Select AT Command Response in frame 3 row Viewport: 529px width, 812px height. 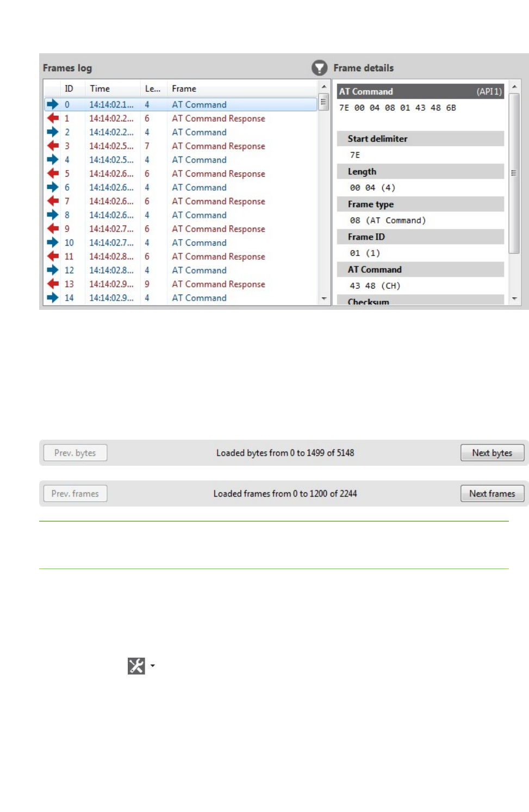tap(219, 146)
